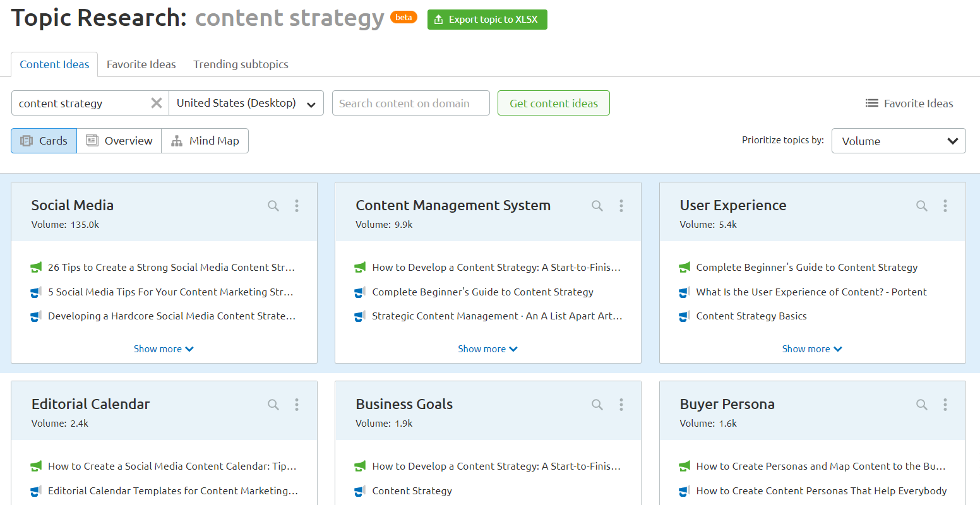
Task: Open Content Strategy Basics headline
Action: [751, 316]
